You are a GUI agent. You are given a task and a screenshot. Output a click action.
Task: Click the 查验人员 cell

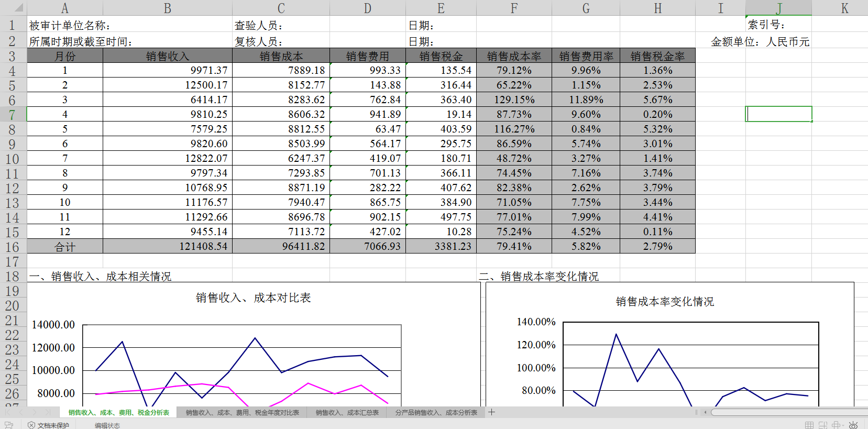point(281,25)
